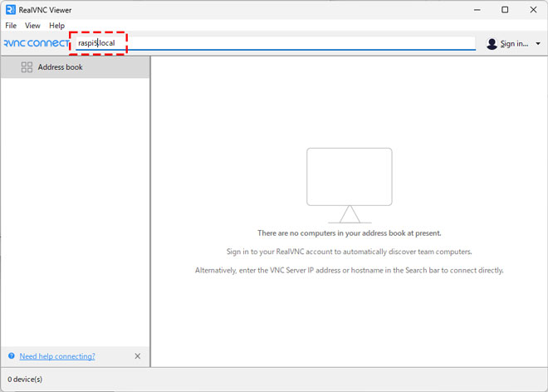Viewport: 548px width, 392px height.
Task: Maximize the RealVNC Viewer window
Action: 505,10
